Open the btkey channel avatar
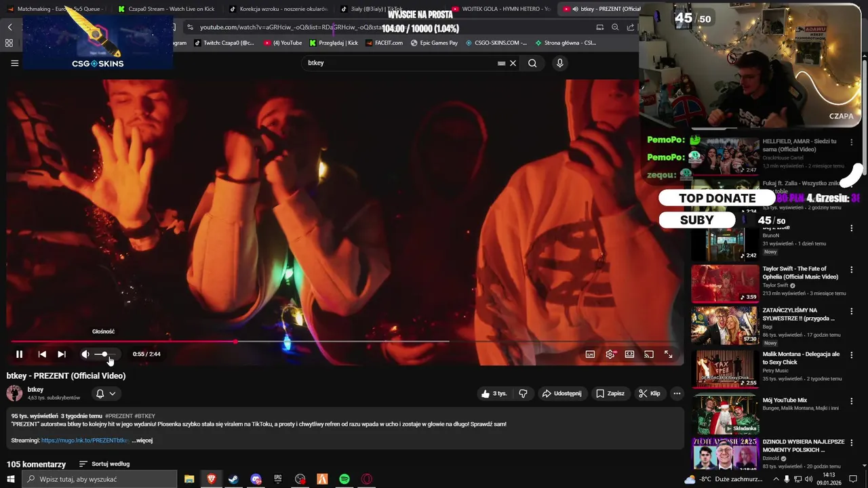This screenshot has height=488, width=868. click(x=14, y=393)
